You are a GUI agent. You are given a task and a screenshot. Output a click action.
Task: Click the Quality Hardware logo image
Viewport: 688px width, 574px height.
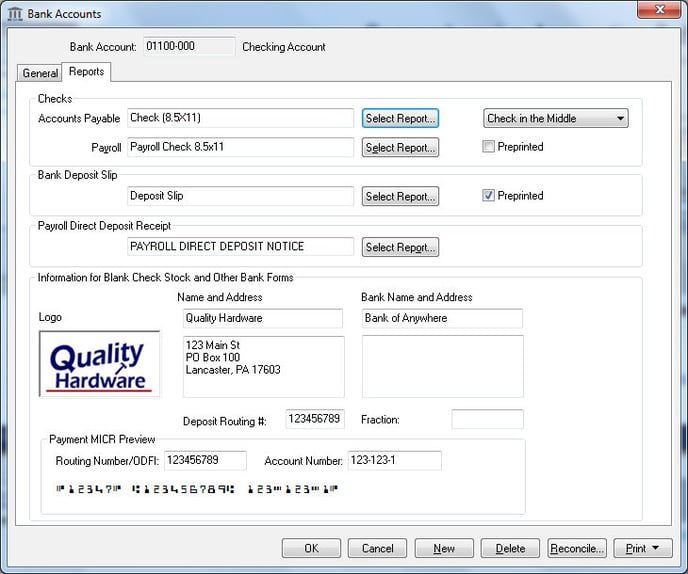tap(98, 364)
